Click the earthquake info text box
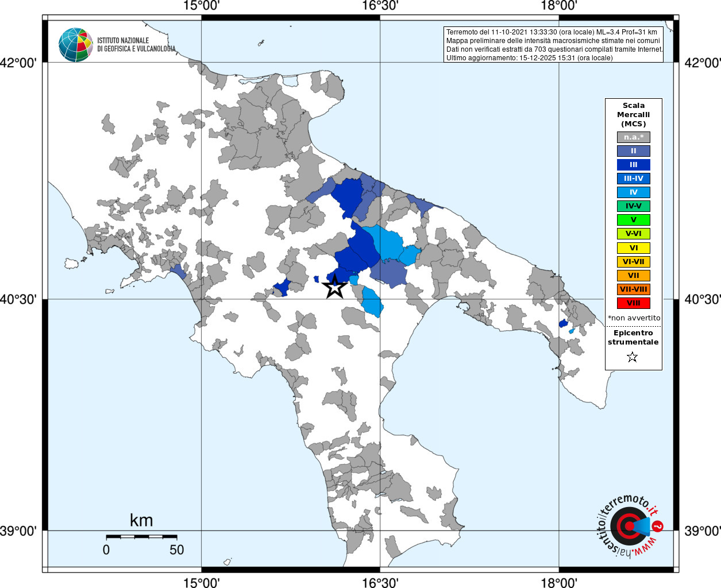This screenshot has height=588, width=721. pyautogui.click(x=554, y=45)
